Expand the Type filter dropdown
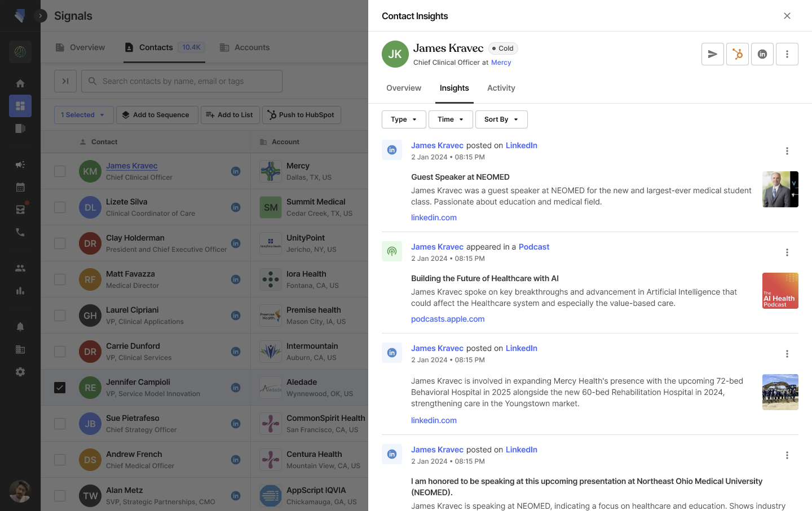Viewport: 812px width, 511px height. click(x=404, y=119)
